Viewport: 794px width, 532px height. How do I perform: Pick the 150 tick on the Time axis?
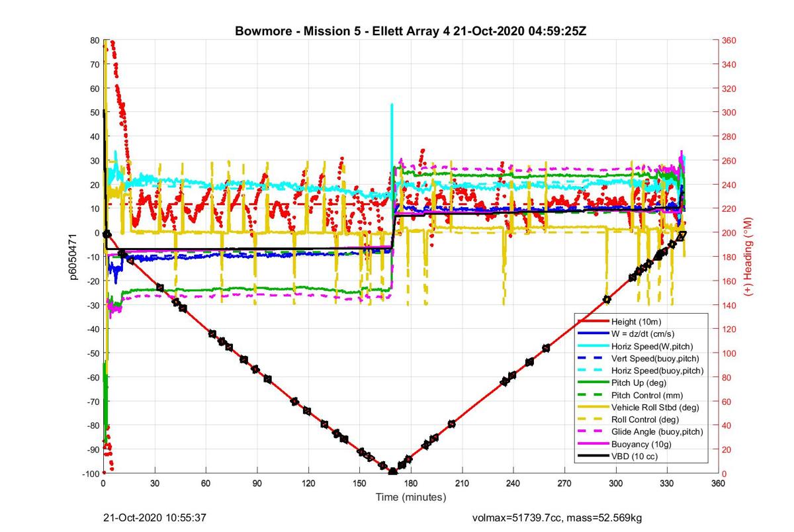359,484
